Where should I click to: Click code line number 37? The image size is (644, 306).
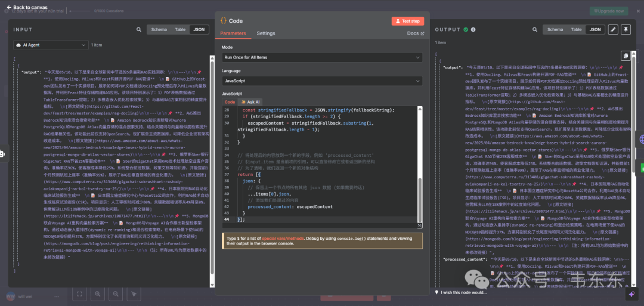click(227, 174)
